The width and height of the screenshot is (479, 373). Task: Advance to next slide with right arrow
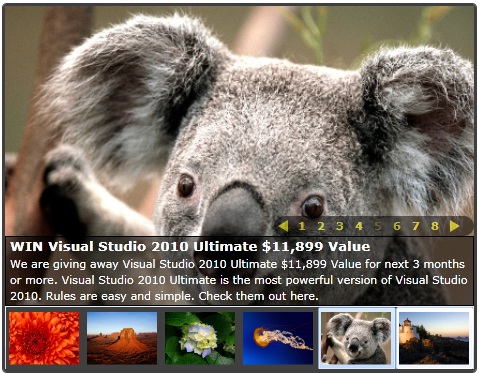454,226
